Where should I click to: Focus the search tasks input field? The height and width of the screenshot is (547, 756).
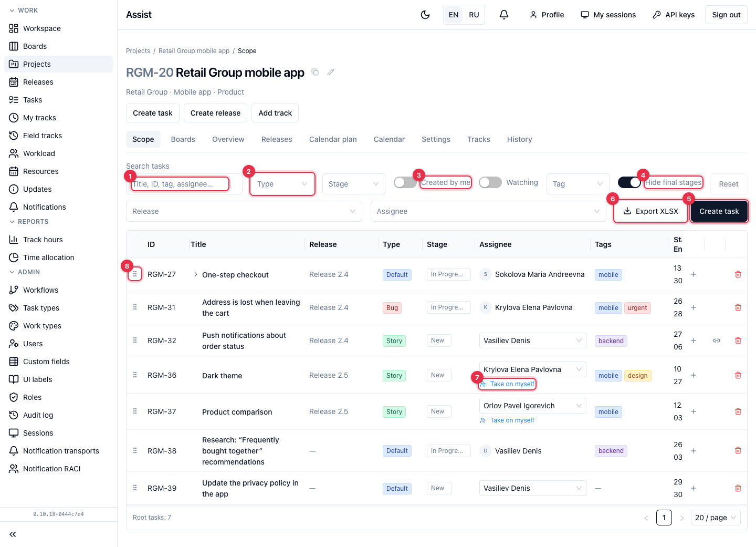184,184
